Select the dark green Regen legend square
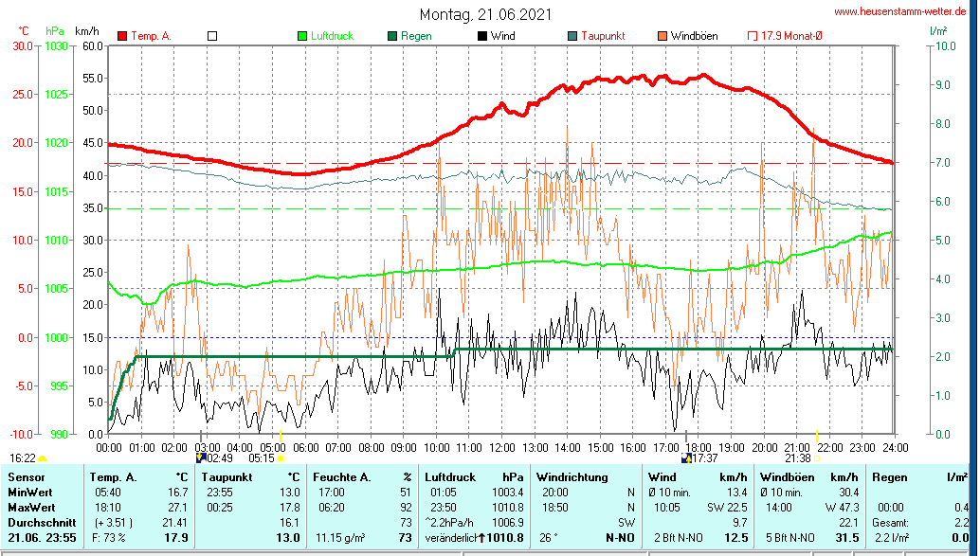 point(392,36)
